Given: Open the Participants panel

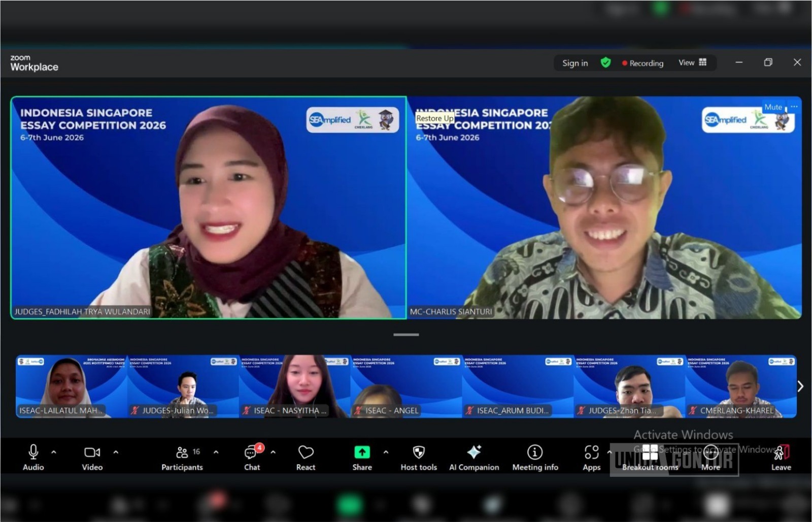Looking at the screenshot, I should click(182, 458).
